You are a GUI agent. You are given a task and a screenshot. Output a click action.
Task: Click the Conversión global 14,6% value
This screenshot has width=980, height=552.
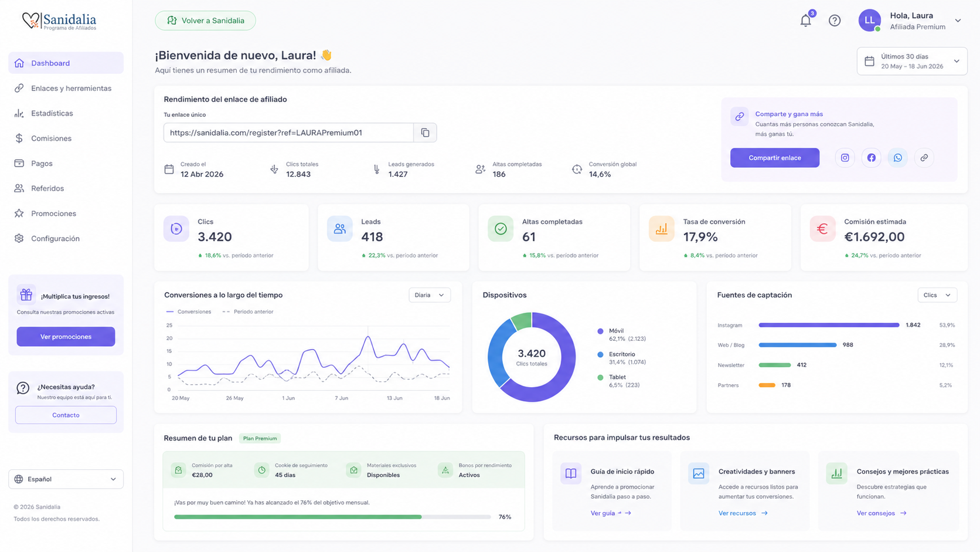600,174
